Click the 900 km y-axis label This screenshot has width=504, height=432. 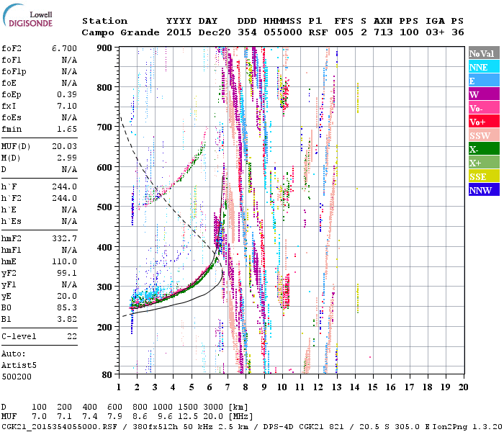(104, 48)
